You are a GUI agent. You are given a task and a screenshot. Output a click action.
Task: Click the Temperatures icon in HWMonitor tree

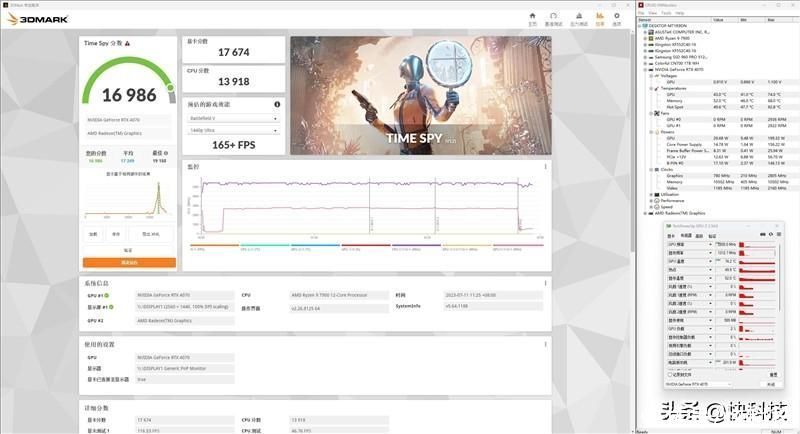point(657,88)
